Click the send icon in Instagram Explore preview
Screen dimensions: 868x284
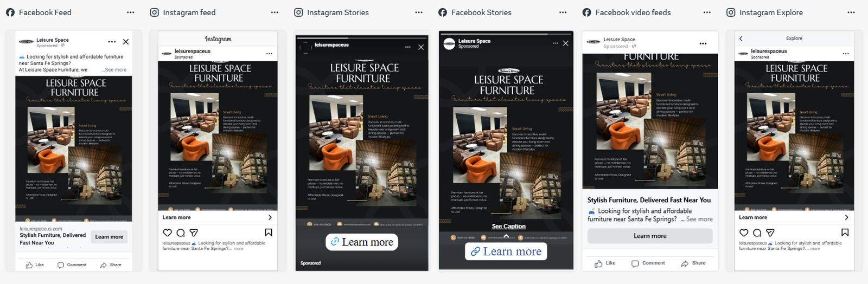tap(770, 233)
